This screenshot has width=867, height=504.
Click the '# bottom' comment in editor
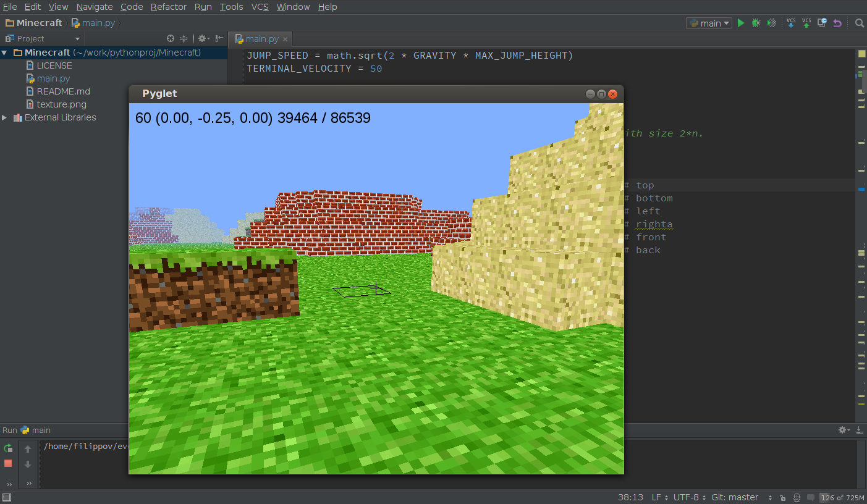click(x=648, y=198)
